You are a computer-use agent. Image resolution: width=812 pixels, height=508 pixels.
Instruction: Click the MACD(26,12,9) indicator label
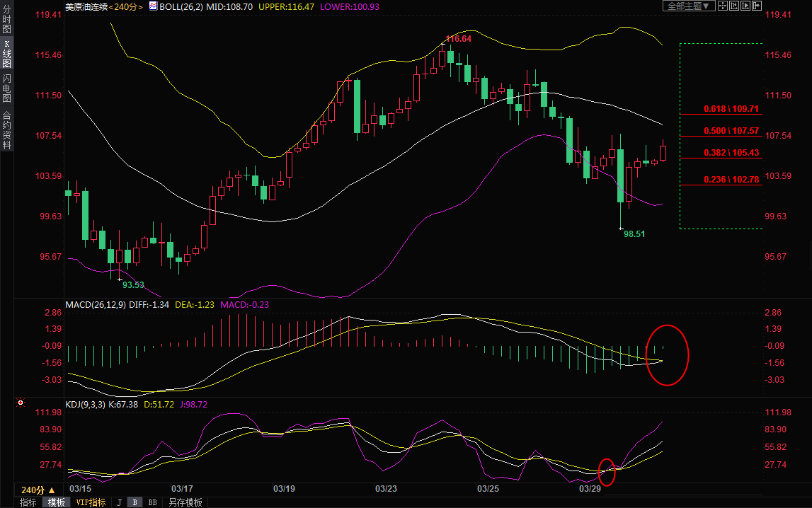(95, 305)
